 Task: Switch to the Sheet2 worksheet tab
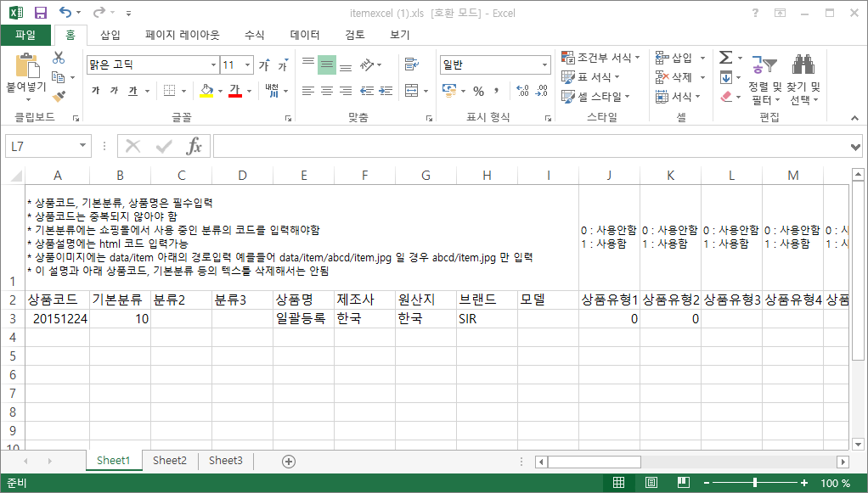coord(169,461)
